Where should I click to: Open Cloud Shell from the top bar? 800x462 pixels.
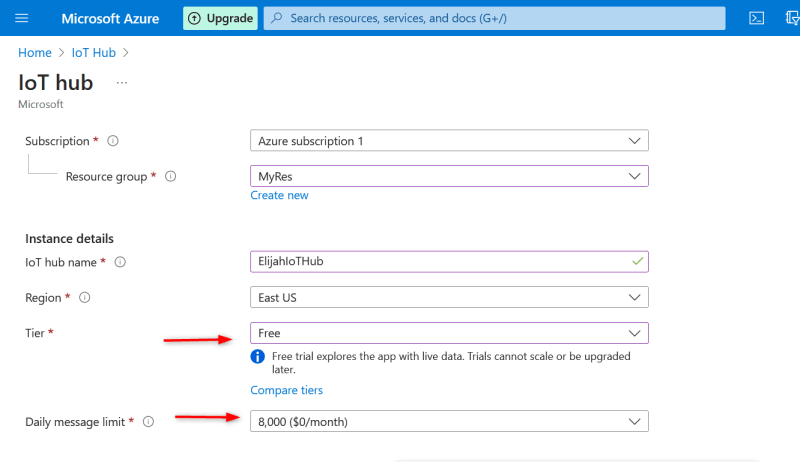pyautogui.click(x=756, y=18)
